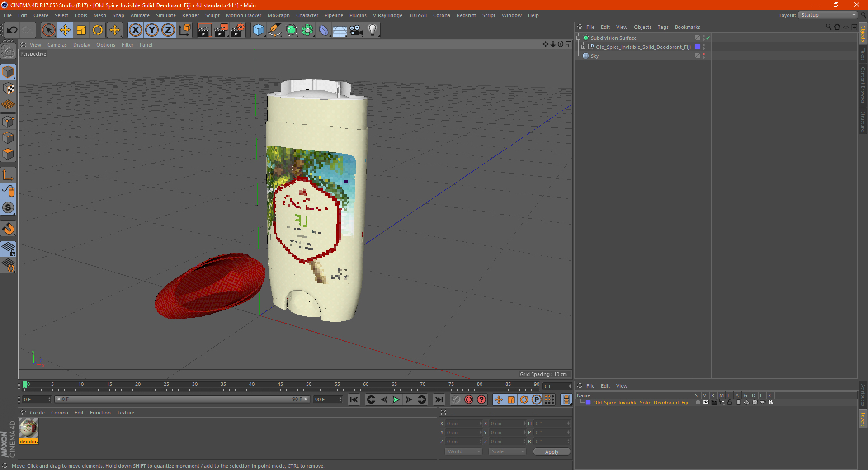Enable Axis mode
Image resolution: width=868 pixels, height=470 pixels.
(8, 175)
